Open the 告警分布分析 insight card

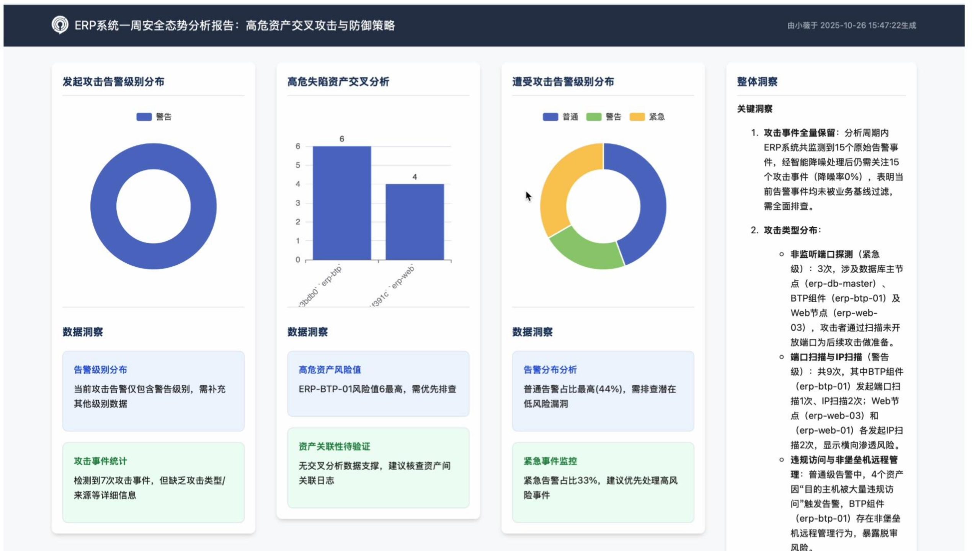coord(603,391)
